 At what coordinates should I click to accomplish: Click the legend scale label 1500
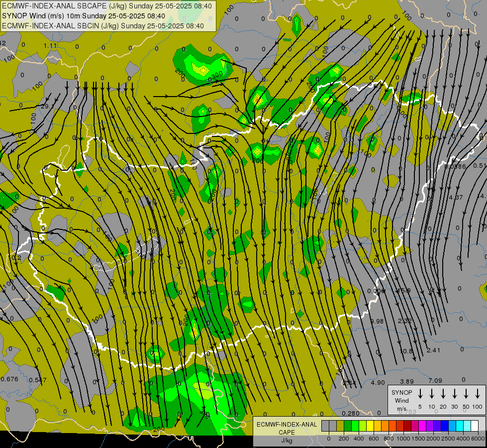(x=418, y=439)
